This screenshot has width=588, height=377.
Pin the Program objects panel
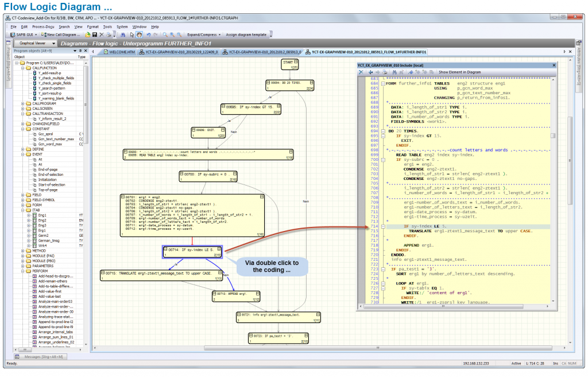(x=80, y=50)
